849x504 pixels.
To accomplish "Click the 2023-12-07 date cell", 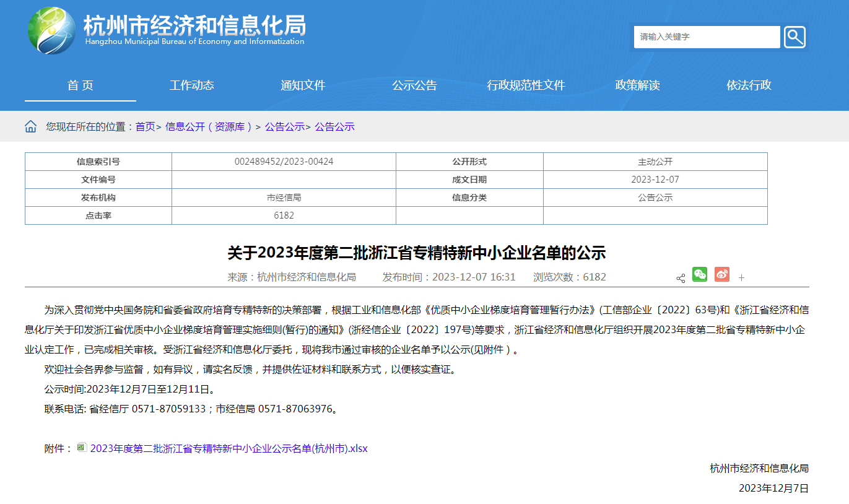I will click(655, 180).
